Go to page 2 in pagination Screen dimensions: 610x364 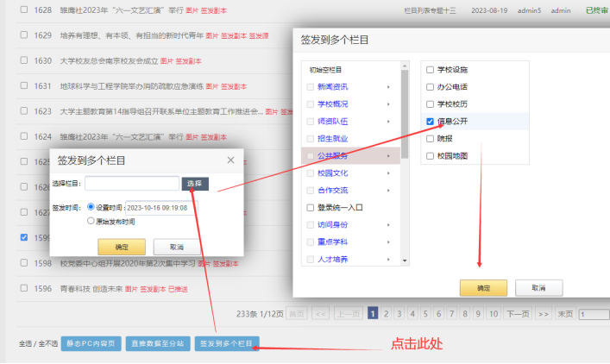[387, 314]
